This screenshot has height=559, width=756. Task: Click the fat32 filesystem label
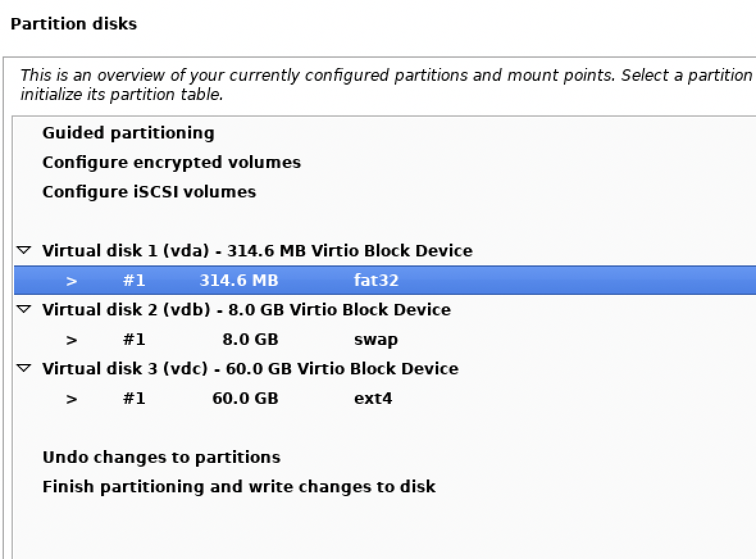pos(376,280)
